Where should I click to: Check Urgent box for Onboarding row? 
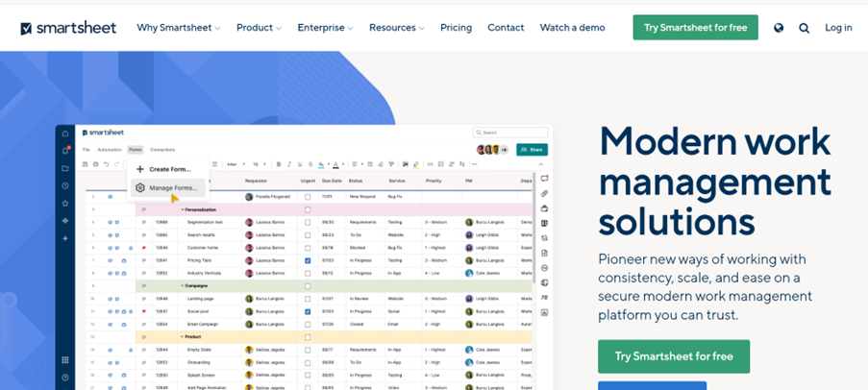[x=308, y=362]
